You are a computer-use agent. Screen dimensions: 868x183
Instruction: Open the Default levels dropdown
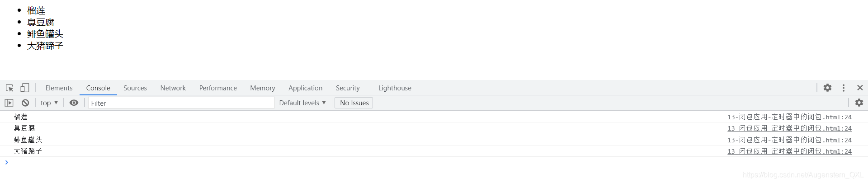(302, 103)
